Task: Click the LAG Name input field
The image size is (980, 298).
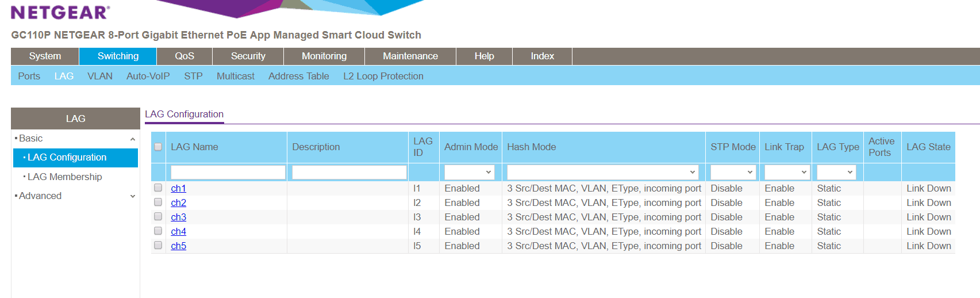Action: (x=228, y=172)
